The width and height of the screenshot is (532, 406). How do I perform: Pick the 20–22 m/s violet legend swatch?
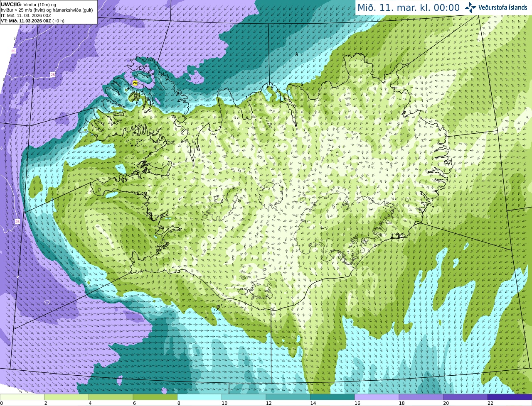[465, 397]
